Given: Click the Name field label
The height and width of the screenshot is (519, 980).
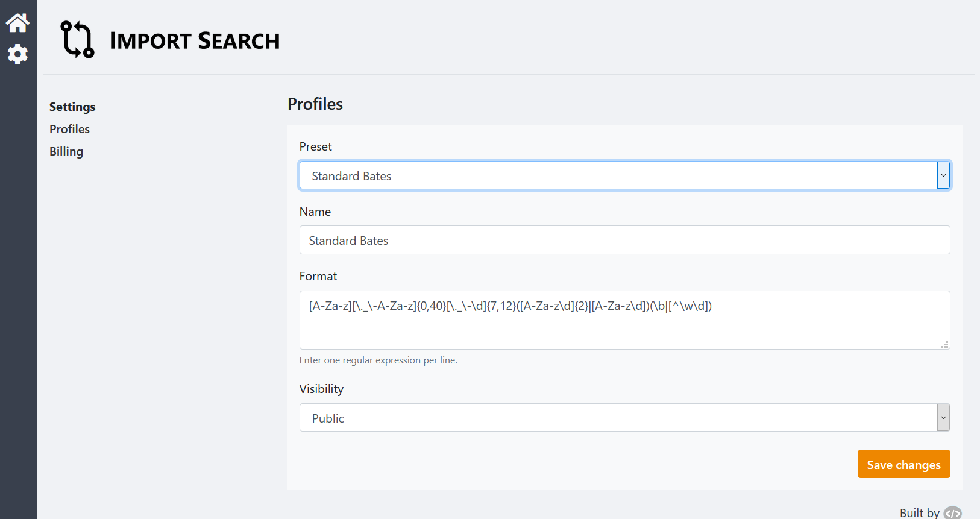Looking at the screenshot, I should coord(315,212).
